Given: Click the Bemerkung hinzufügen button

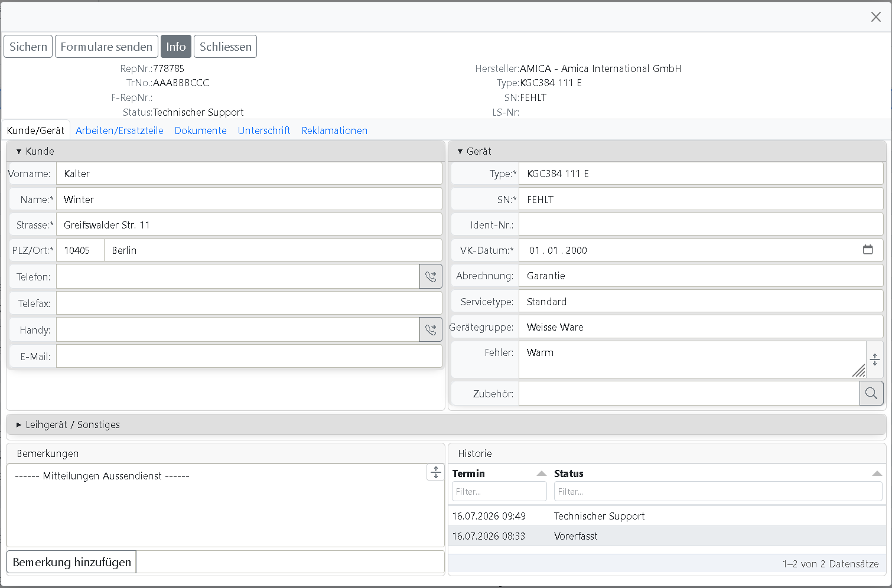Looking at the screenshot, I should [x=71, y=562].
